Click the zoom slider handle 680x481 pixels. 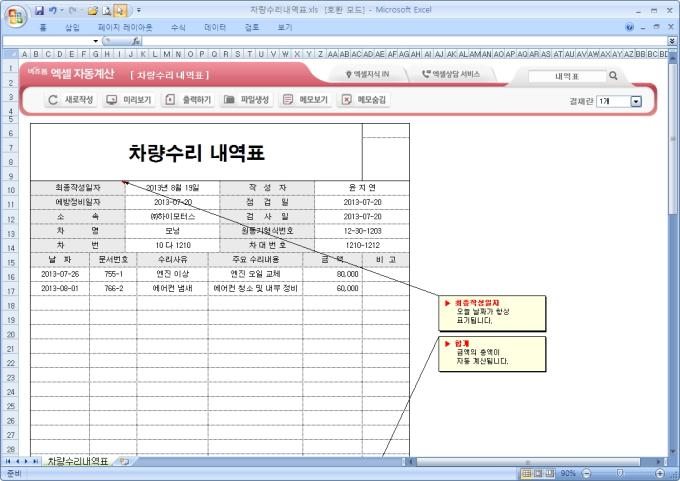pyautogui.click(x=620, y=473)
